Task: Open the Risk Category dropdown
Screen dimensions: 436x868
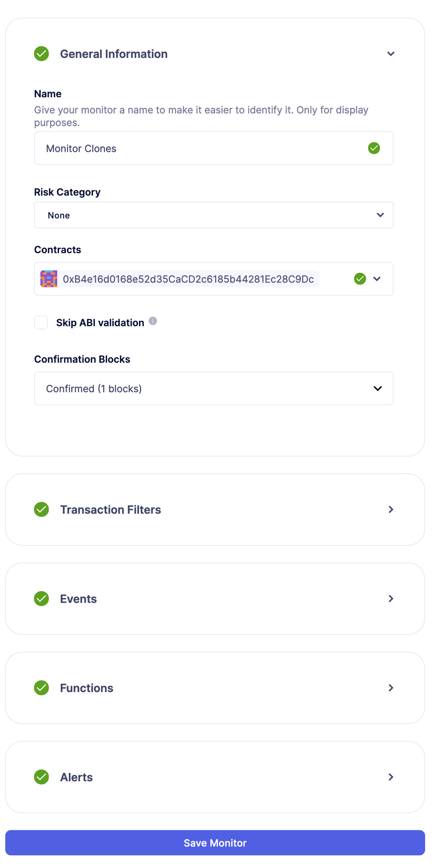Action: coord(213,215)
